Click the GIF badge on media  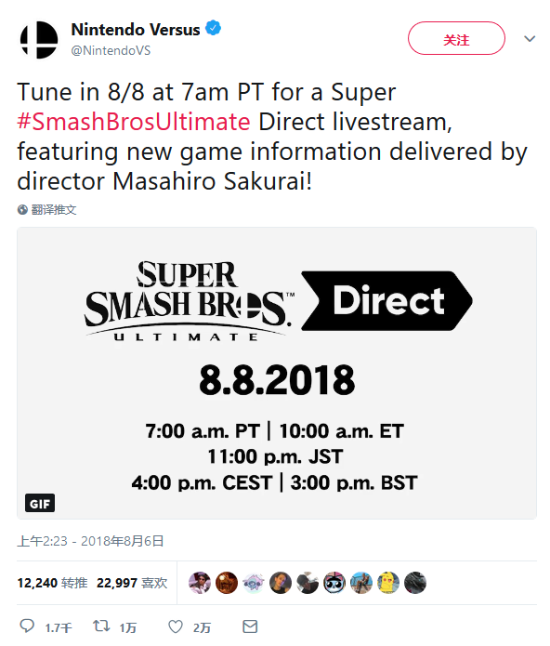(40, 503)
